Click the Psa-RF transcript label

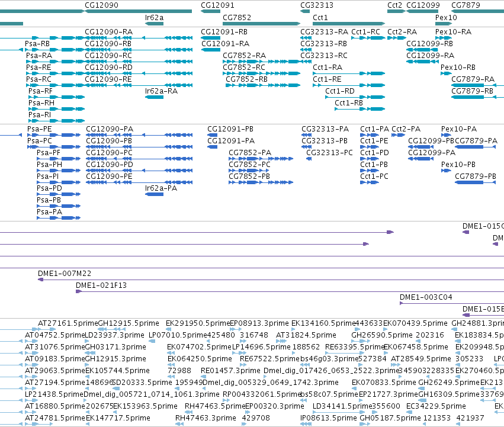(x=40, y=91)
